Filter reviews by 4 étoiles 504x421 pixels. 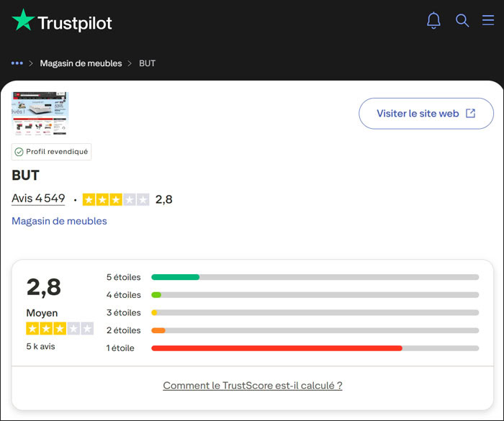(x=123, y=295)
